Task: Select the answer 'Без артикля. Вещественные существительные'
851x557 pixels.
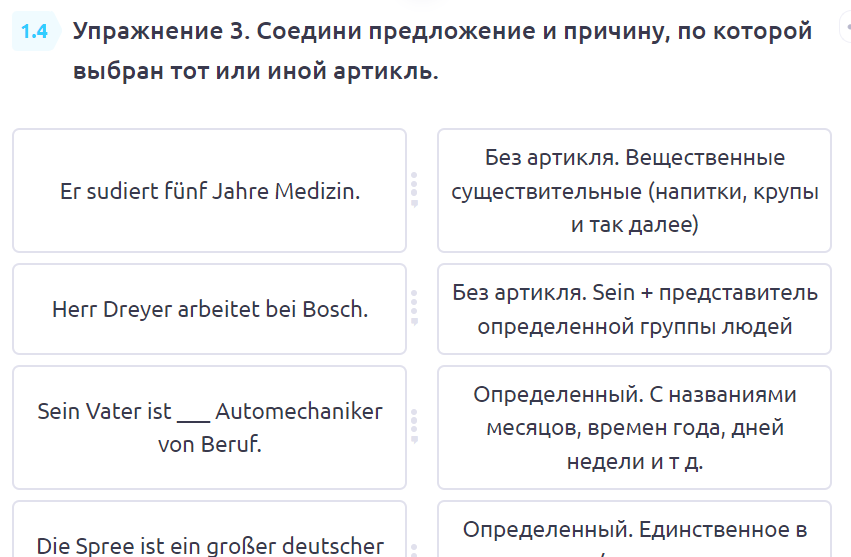Action: click(634, 190)
